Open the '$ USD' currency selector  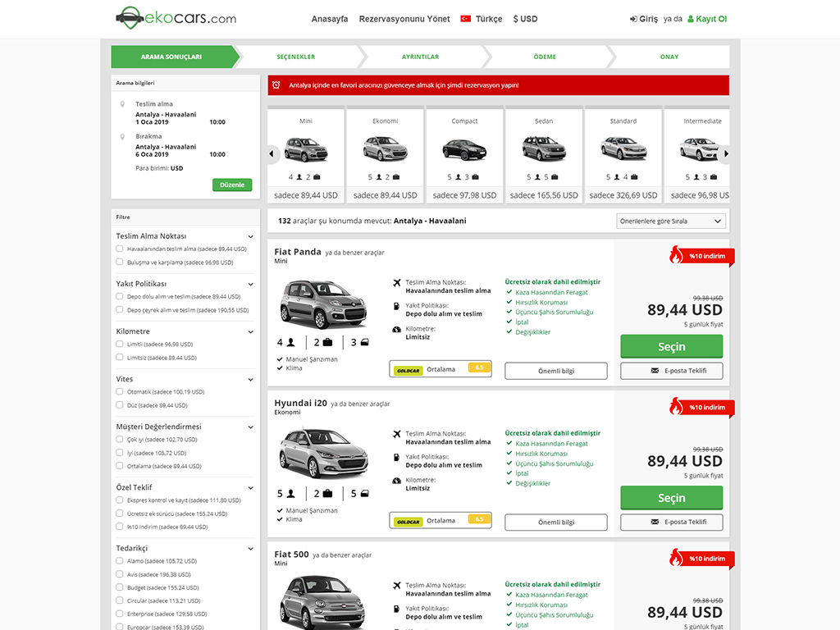tap(525, 19)
